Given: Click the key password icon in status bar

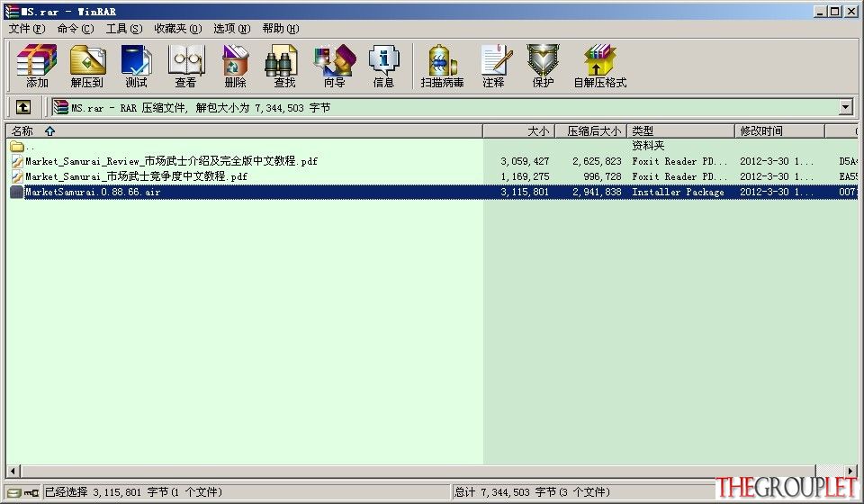Looking at the screenshot, I should (x=31, y=492).
